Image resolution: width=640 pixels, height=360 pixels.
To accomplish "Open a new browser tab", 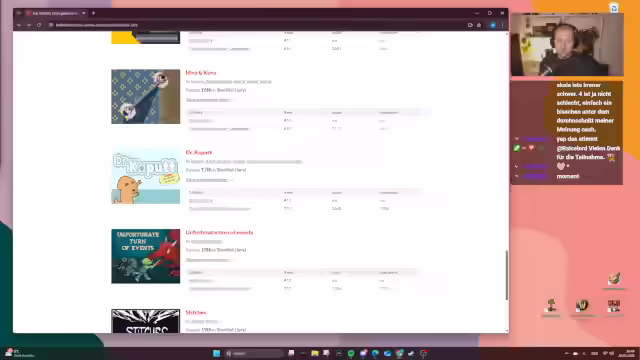I will (x=93, y=13).
